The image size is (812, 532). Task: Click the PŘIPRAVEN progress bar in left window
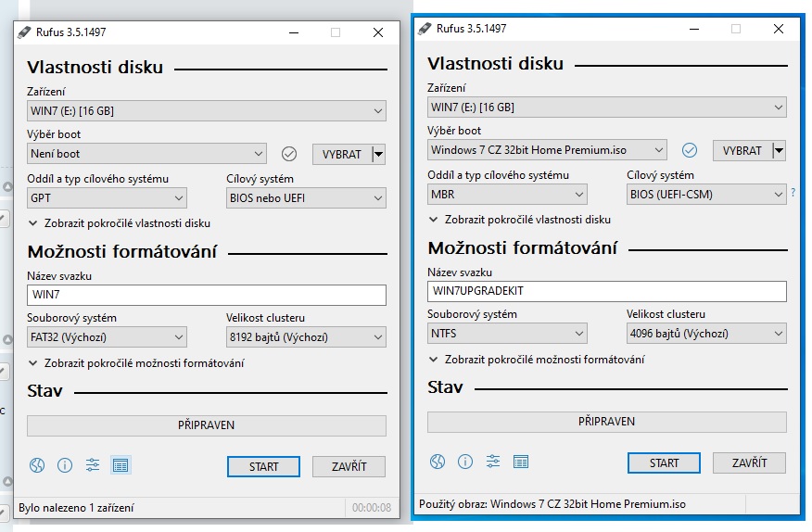[x=206, y=425]
